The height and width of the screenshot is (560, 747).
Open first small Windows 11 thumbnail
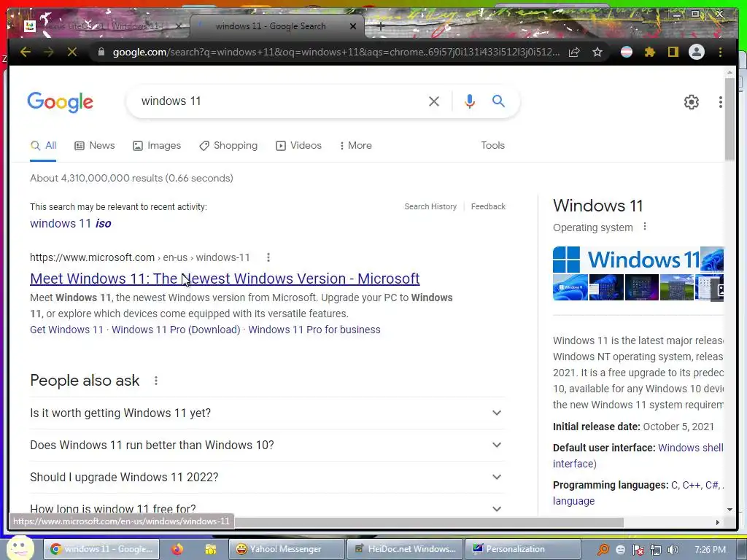[x=570, y=287]
